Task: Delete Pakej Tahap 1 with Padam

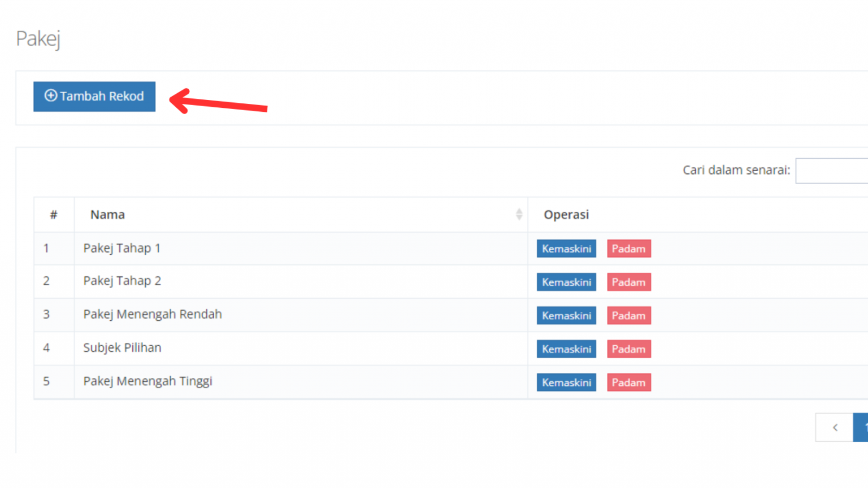Action: pos(628,249)
